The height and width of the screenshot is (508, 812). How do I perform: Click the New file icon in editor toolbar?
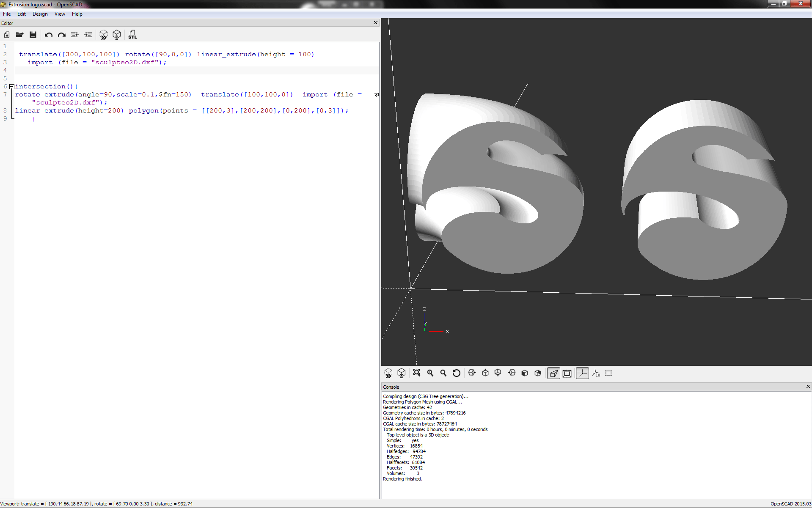7,35
